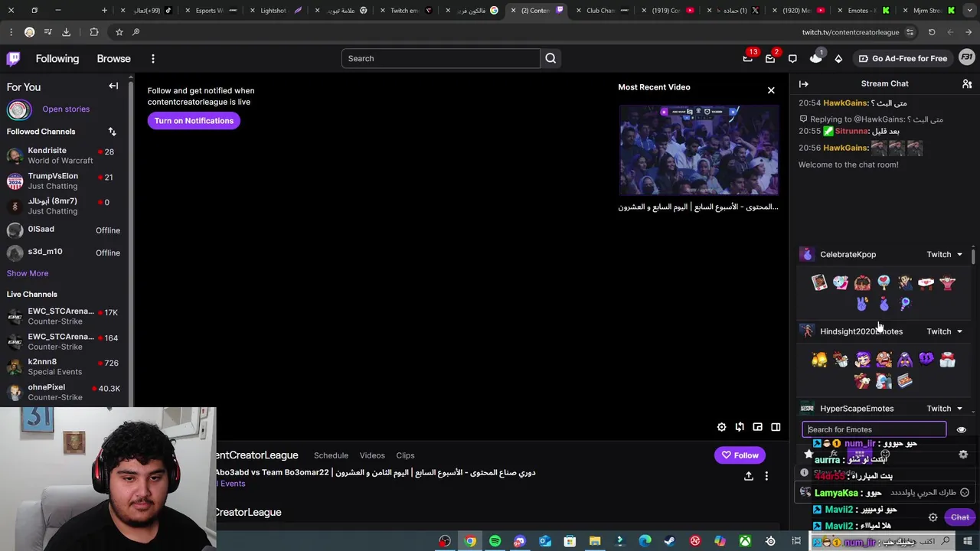980x551 pixels.
Task: Focus the Search for Emotes field
Action: [874, 430]
